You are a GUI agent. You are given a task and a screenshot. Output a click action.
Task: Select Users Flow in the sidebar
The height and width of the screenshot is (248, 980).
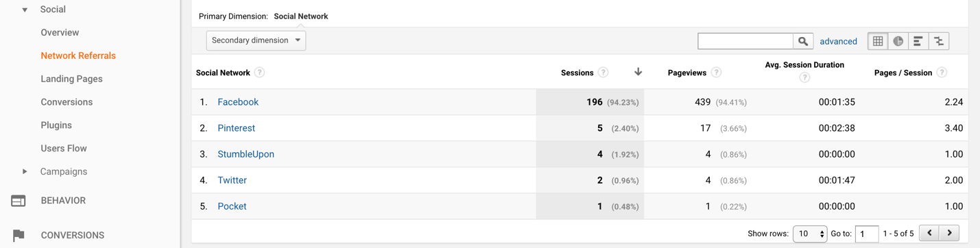coord(64,148)
